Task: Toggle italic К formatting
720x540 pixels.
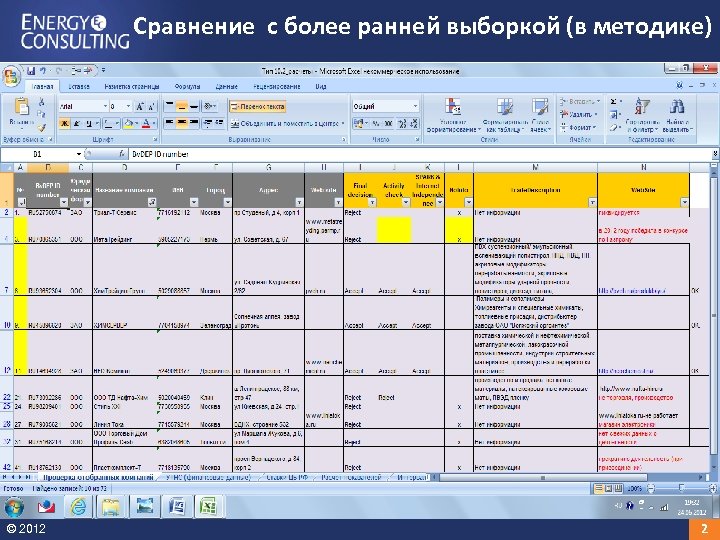Action: [x=77, y=123]
